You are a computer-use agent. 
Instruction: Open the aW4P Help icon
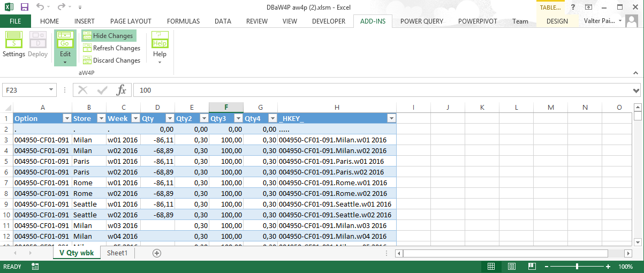160,41
